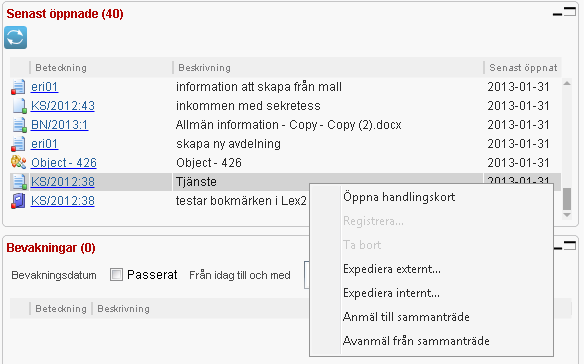The image size is (584, 364).
Task: Click document icon beside 'information att skapa från mall'
Action: [18, 87]
